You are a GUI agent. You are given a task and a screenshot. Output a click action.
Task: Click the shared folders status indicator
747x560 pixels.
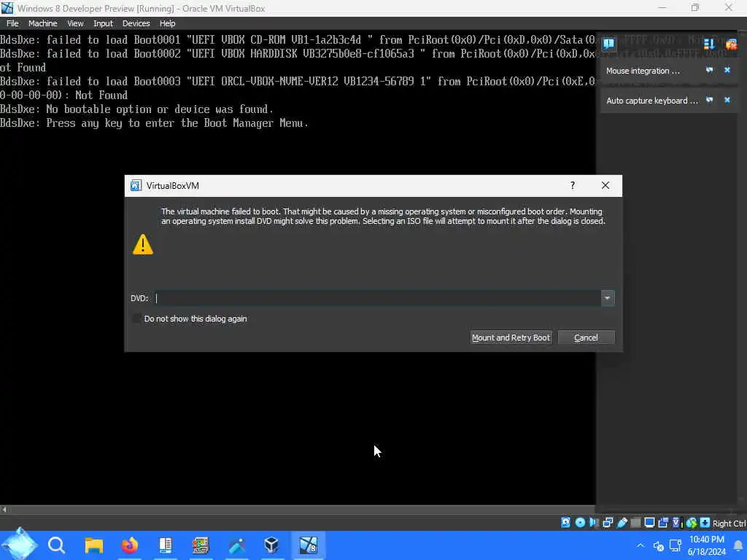click(x=635, y=522)
